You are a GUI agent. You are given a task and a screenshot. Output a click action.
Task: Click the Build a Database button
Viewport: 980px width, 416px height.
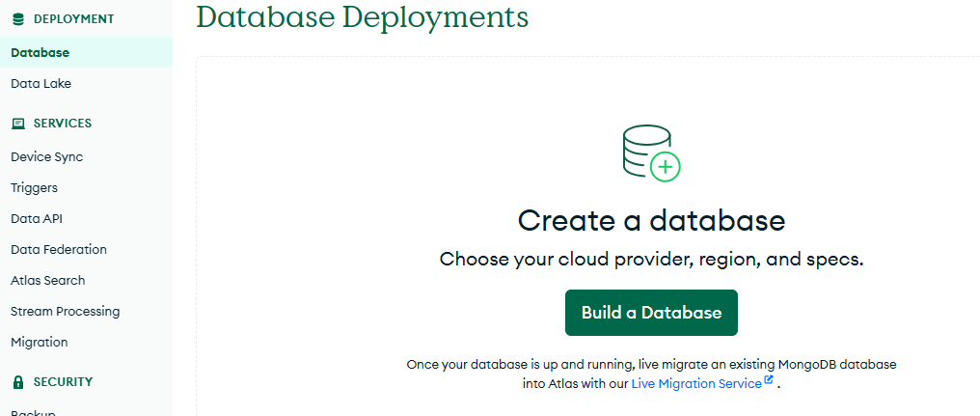pyautogui.click(x=651, y=313)
